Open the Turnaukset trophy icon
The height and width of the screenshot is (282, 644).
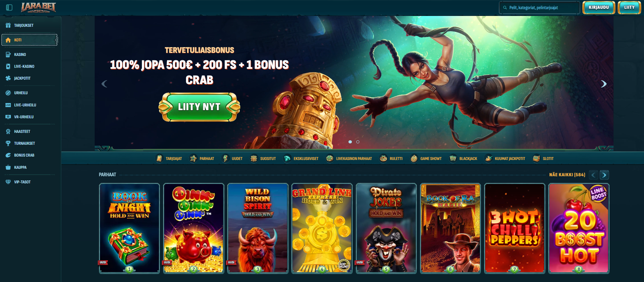click(x=8, y=143)
